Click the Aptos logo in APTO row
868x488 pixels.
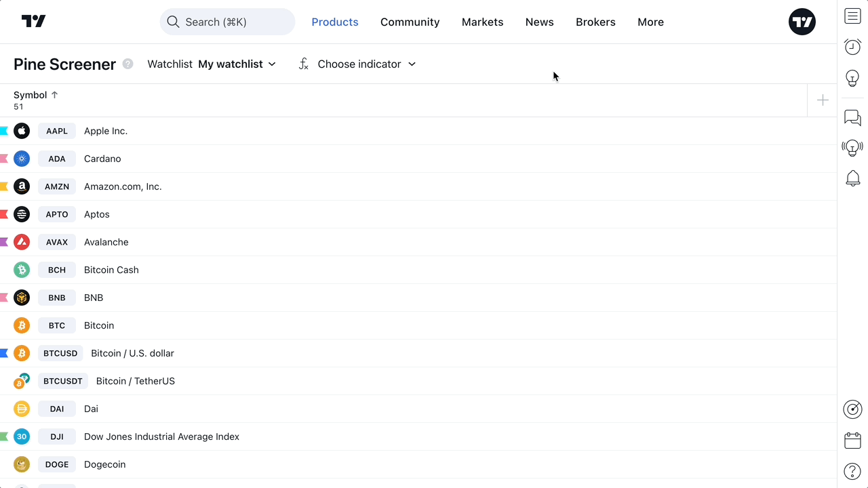point(22,214)
